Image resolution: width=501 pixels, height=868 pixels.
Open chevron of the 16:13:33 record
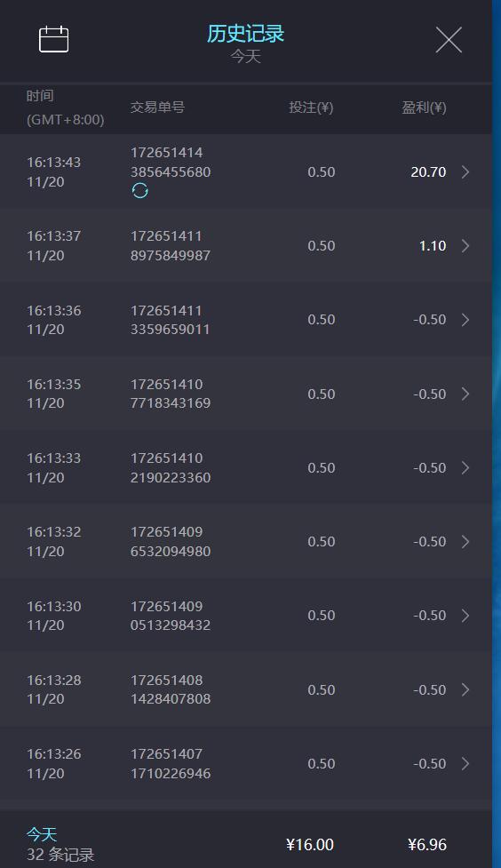click(x=465, y=468)
